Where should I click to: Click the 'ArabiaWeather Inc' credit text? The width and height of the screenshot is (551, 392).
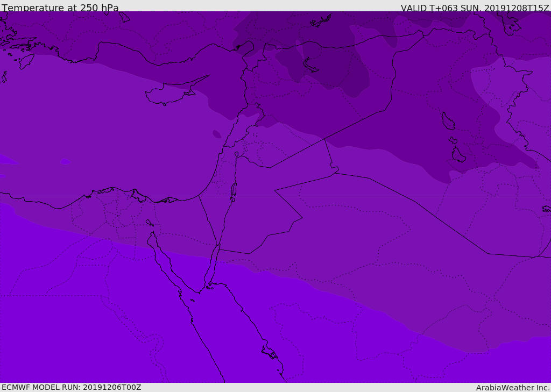(513, 388)
